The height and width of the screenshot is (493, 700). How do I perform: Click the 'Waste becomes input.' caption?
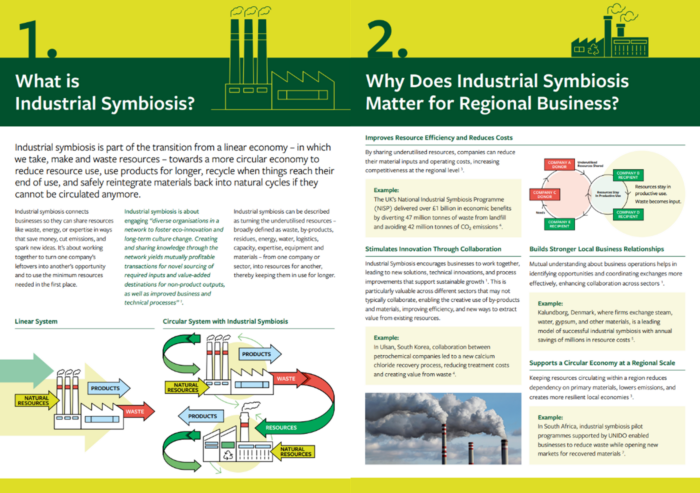click(x=658, y=201)
